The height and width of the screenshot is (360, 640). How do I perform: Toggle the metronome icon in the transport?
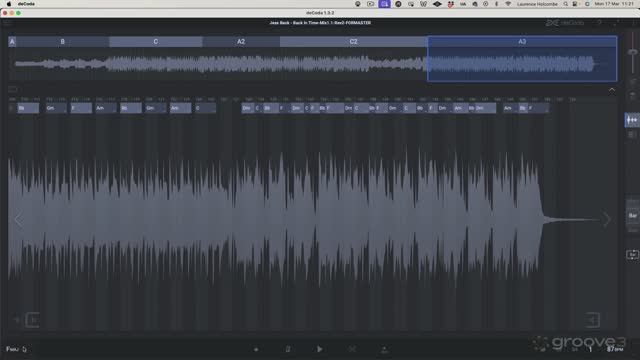[288, 349]
